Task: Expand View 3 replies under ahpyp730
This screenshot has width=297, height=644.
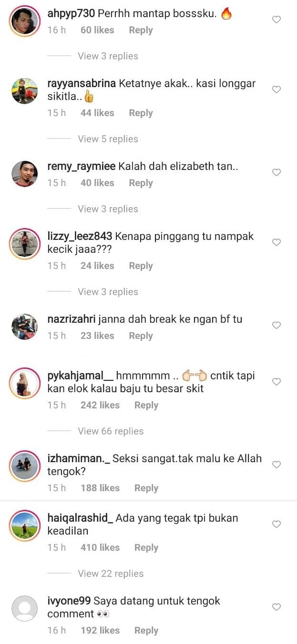Action: click(x=108, y=56)
